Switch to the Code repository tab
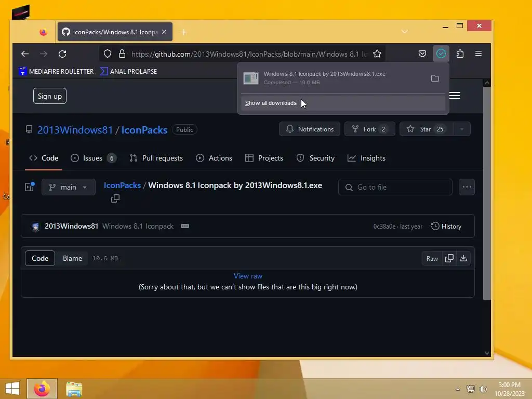 point(44,158)
